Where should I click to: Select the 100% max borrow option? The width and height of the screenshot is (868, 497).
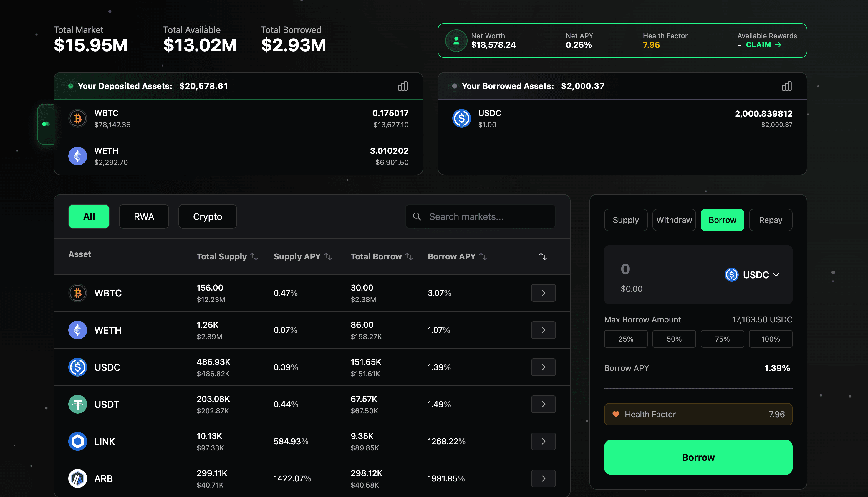click(x=770, y=339)
